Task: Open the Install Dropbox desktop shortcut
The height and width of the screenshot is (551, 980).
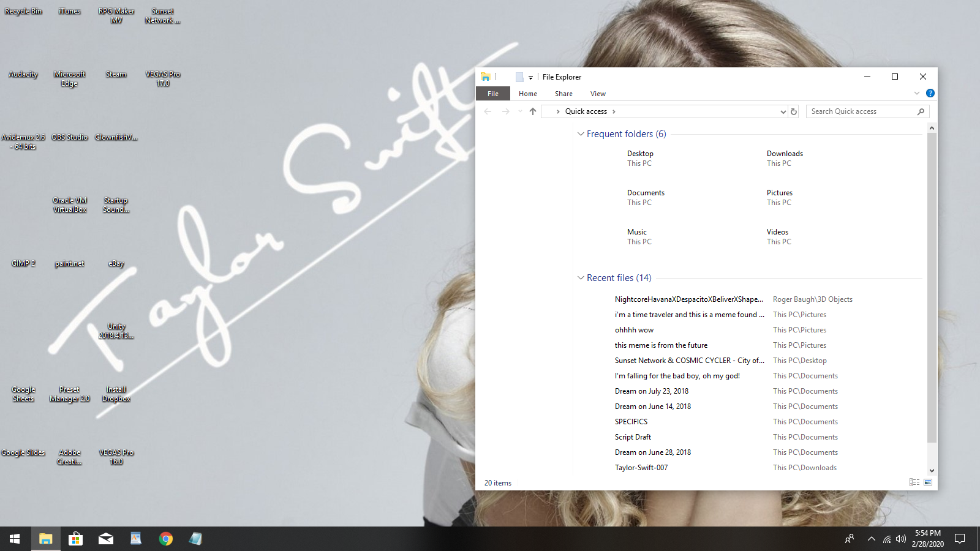Action: (116, 394)
